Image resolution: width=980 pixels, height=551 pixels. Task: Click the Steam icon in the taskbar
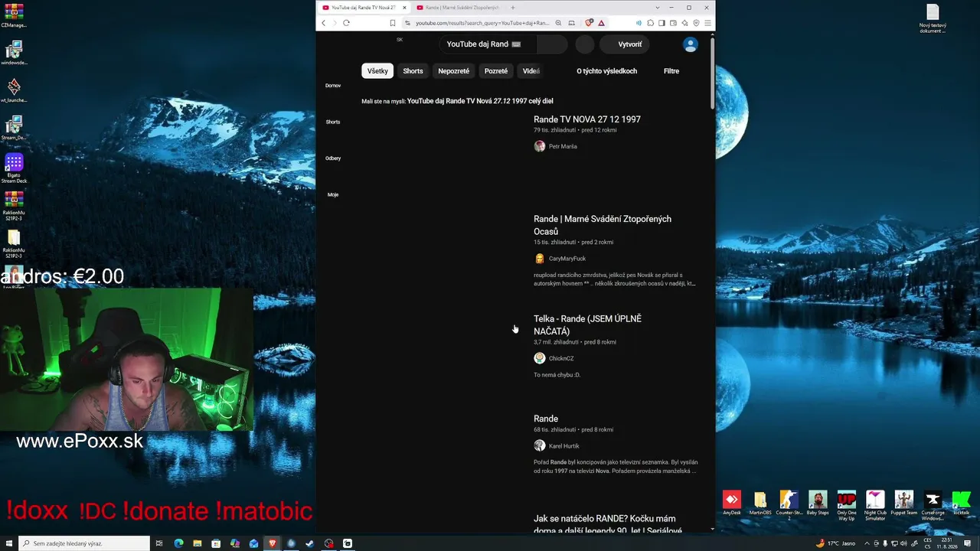point(309,543)
